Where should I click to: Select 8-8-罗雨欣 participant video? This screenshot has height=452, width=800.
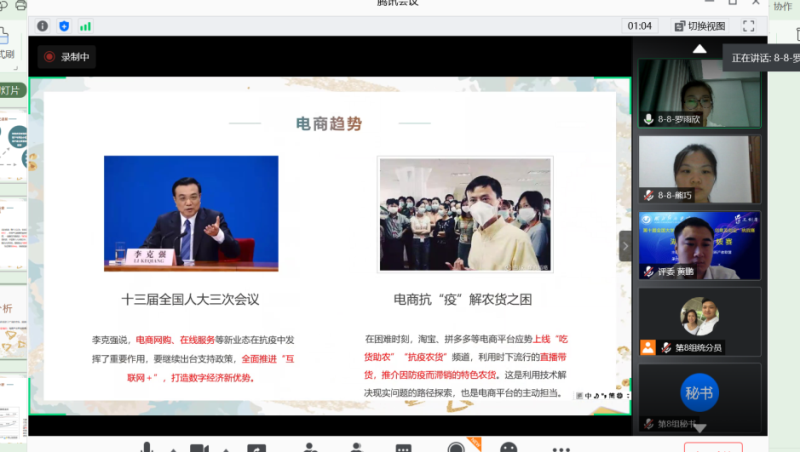pos(699,93)
